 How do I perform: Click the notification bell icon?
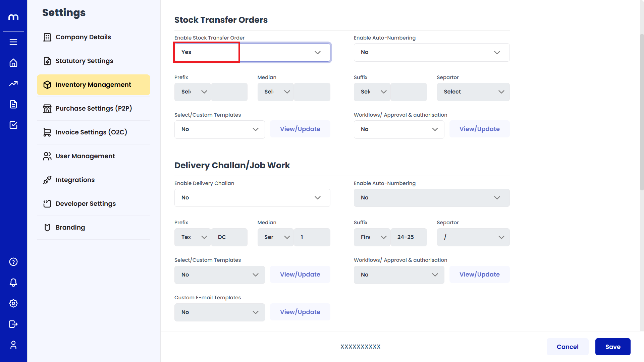click(13, 283)
